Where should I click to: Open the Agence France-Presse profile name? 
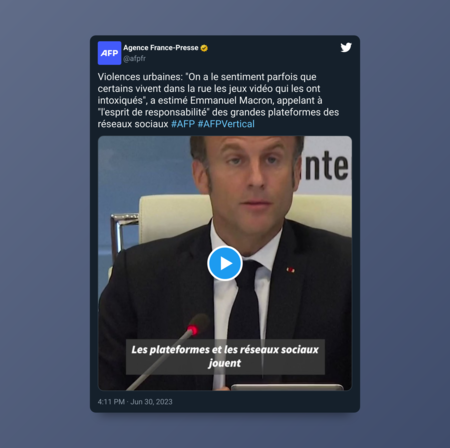[161, 48]
